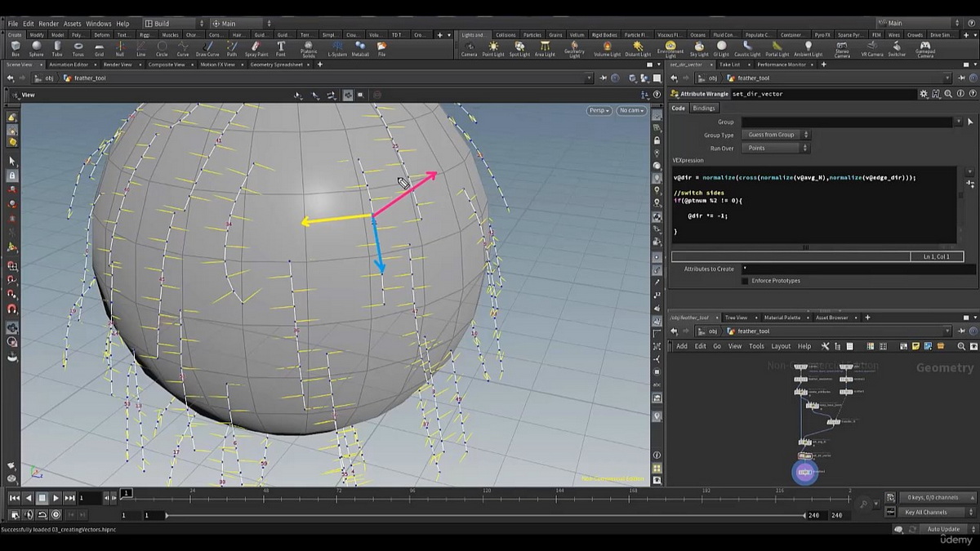
Task: Toggle the loop playback button
Action: (x=42, y=514)
